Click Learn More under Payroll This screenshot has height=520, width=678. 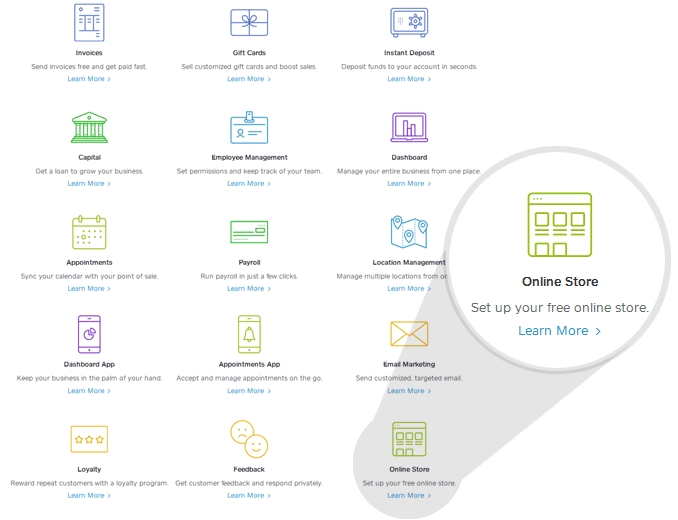click(249, 289)
